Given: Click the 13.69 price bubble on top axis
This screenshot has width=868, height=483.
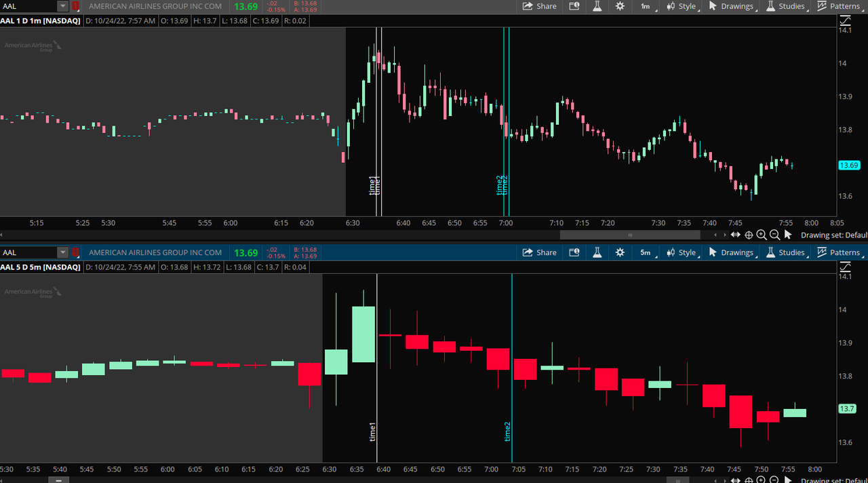Looking at the screenshot, I should [x=849, y=165].
